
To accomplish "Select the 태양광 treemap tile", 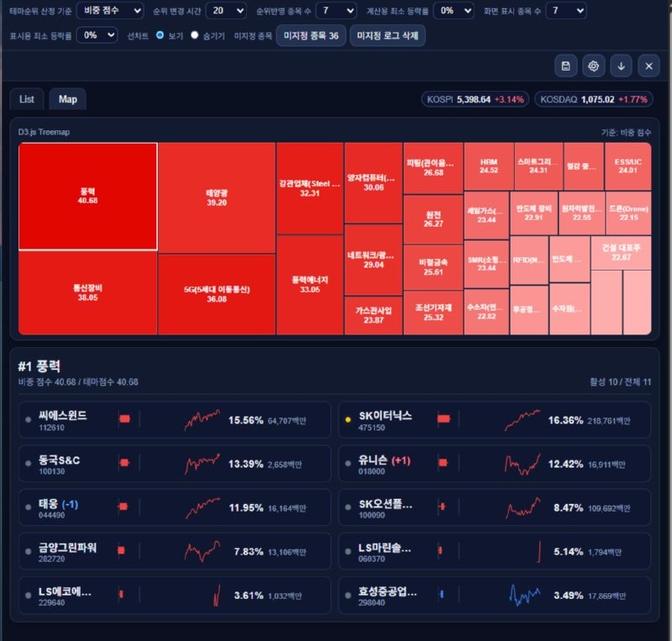I will (217, 197).
